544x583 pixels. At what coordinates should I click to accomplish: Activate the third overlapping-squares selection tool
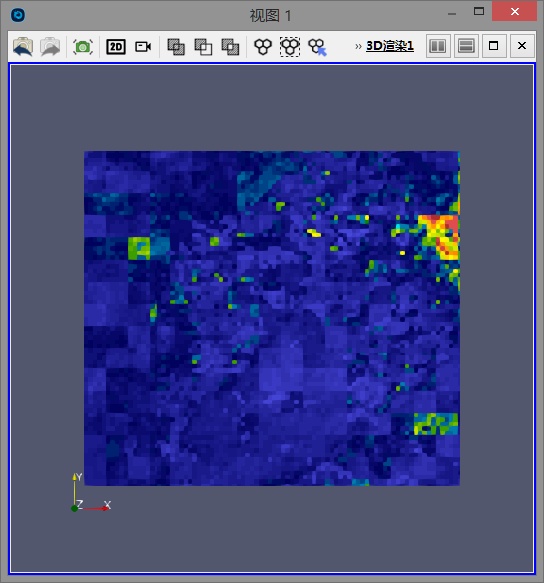[x=230, y=47]
